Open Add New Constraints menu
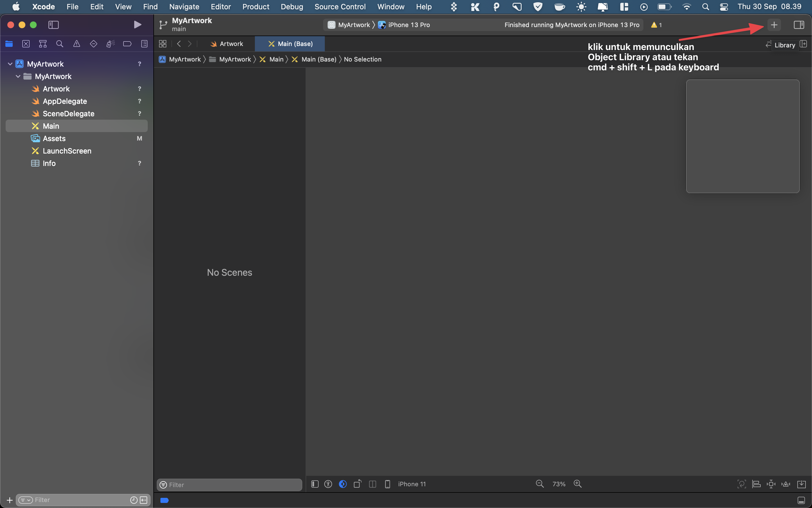 [771, 484]
